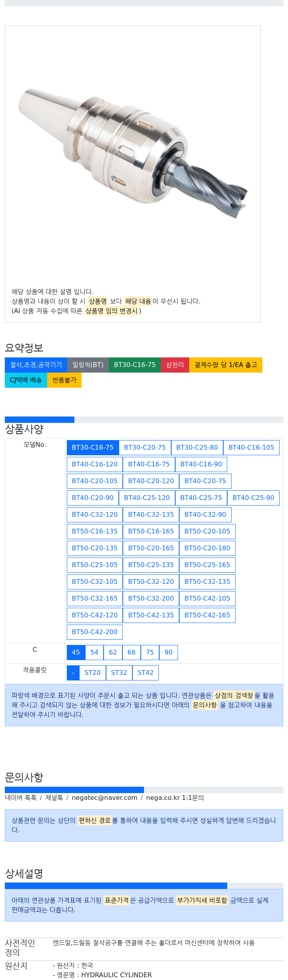
Task: Select model BT50-C20-180
Action: point(207,548)
